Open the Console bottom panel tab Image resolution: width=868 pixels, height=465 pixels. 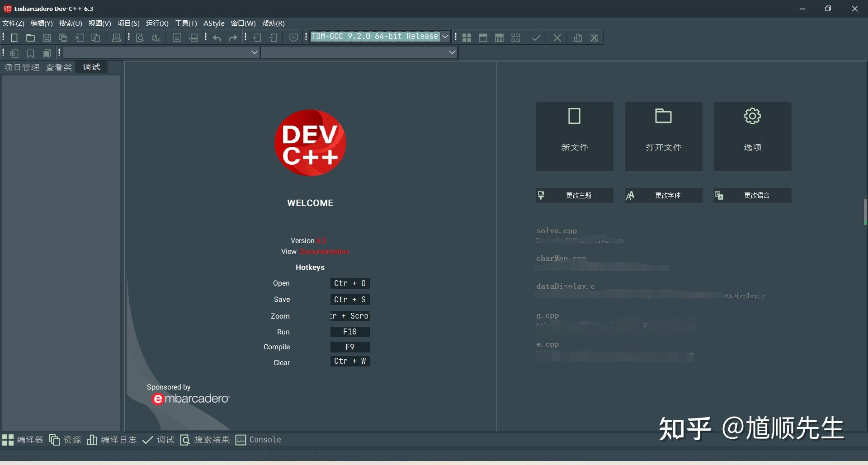(x=259, y=440)
